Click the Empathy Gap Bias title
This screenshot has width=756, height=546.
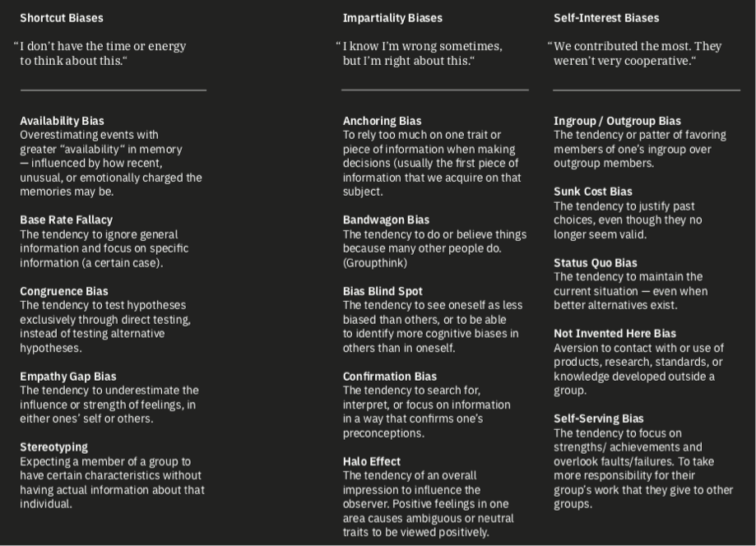coord(68,377)
